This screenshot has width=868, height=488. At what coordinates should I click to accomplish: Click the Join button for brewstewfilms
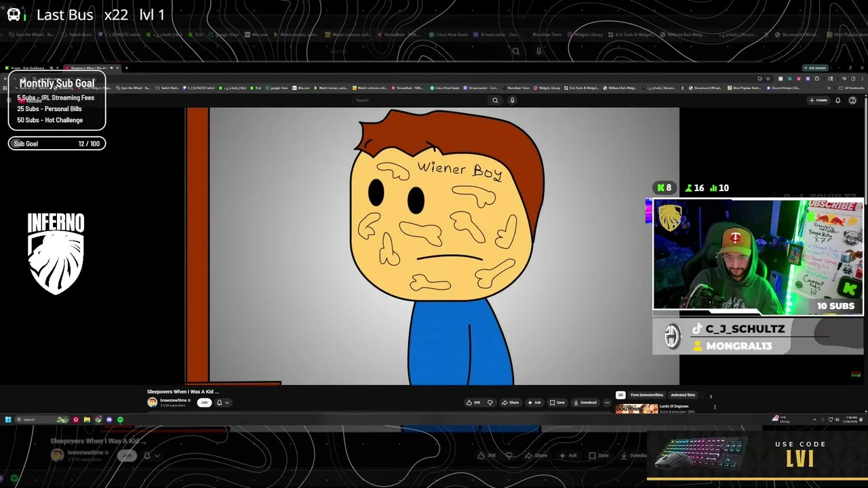204,403
